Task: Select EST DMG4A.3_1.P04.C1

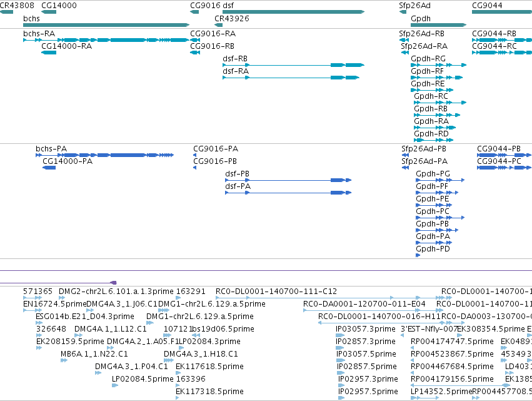Action: pos(98,373)
